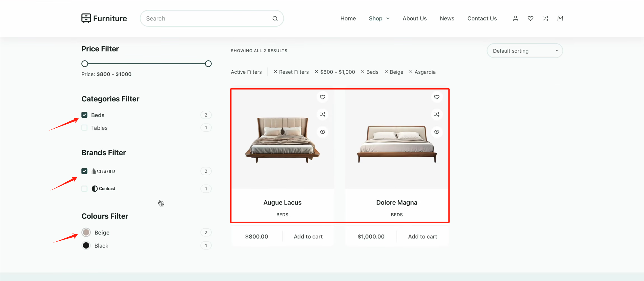Click BEDS category under Dolore Magna
Viewport: 644px width, 281px height.
(x=397, y=215)
